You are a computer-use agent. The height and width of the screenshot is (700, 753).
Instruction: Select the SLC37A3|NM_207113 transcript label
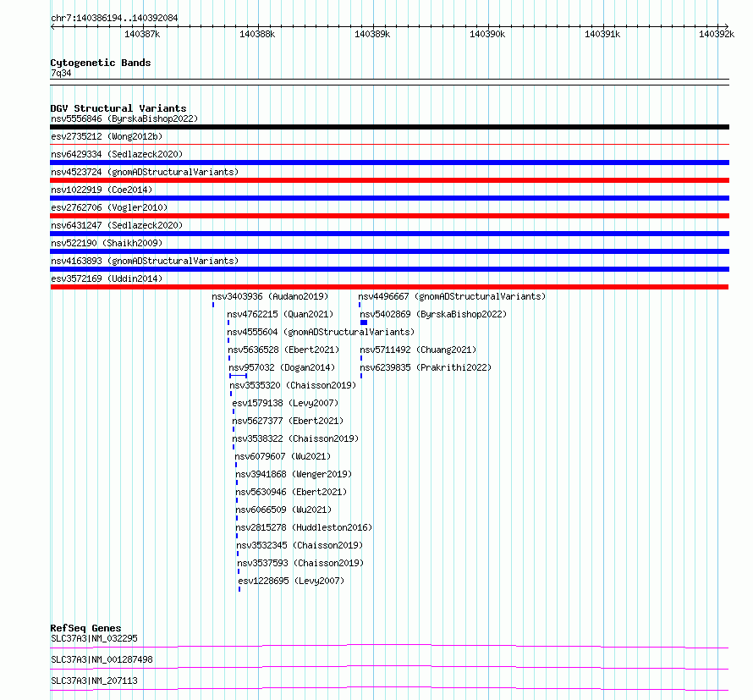click(x=94, y=681)
